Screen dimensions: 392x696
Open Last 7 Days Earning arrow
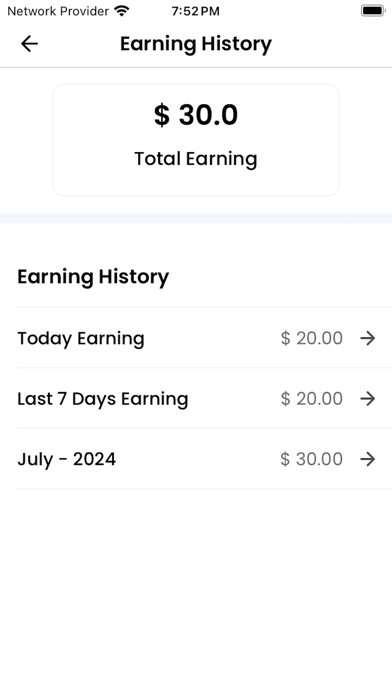[368, 399]
